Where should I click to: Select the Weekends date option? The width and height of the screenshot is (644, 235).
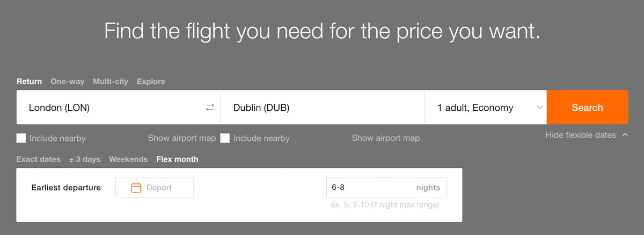coord(128,159)
